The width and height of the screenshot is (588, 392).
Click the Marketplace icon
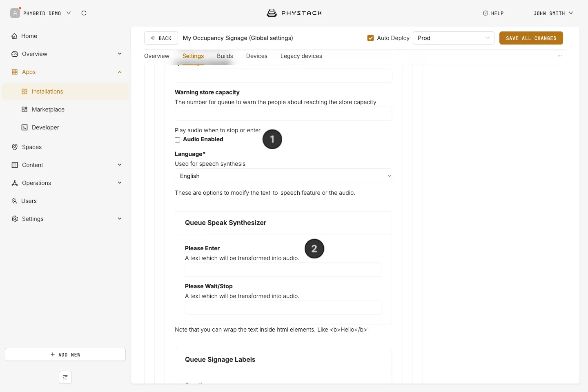coord(24,109)
